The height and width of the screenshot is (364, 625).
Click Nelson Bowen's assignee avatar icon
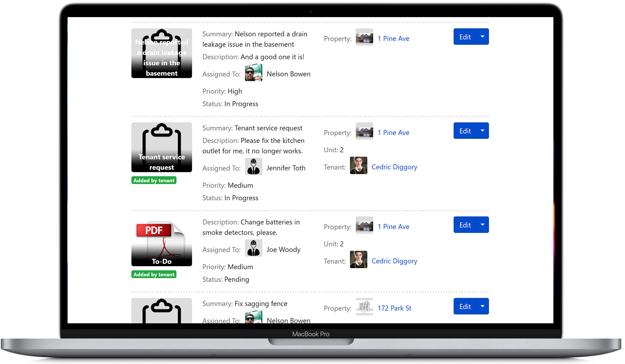click(x=254, y=72)
